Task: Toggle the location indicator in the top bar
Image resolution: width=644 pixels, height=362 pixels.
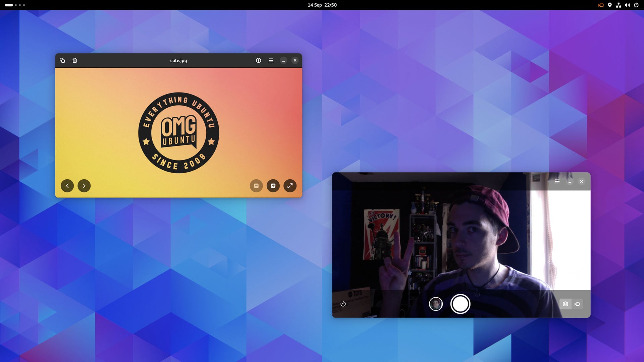Action: pyautogui.click(x=610, y=5)
